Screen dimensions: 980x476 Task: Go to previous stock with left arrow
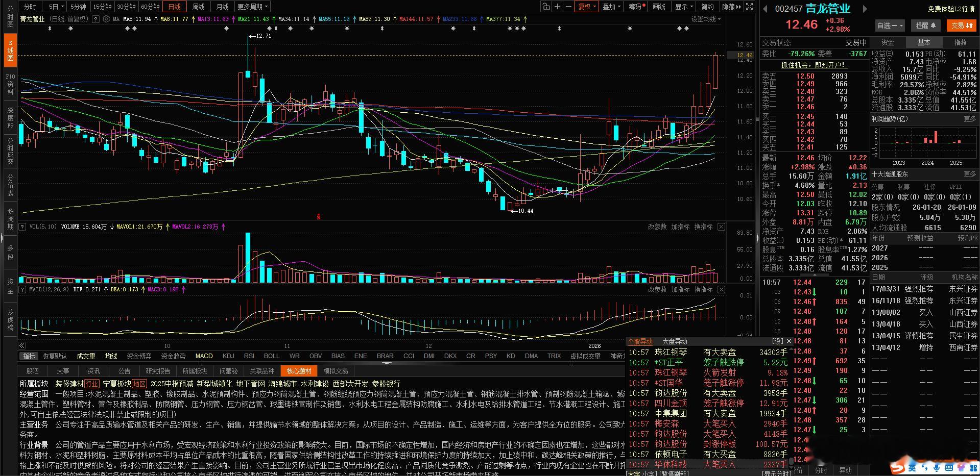click(x=766, y=9)
